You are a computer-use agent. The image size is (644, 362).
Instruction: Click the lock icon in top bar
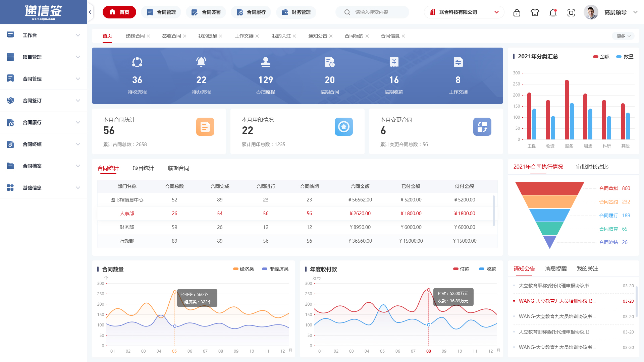[517, 13]
